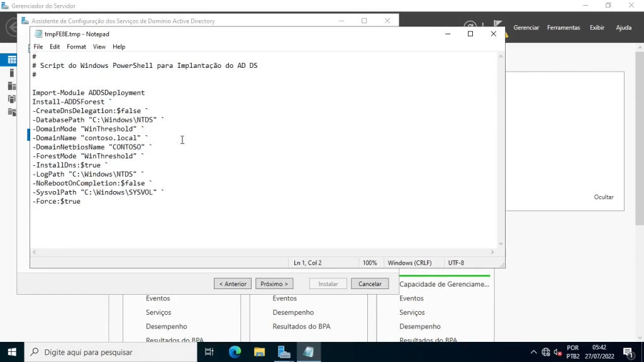Open Exibir menu in Server Manager
This screenshot has height=362, width=644.
point(597,28)
